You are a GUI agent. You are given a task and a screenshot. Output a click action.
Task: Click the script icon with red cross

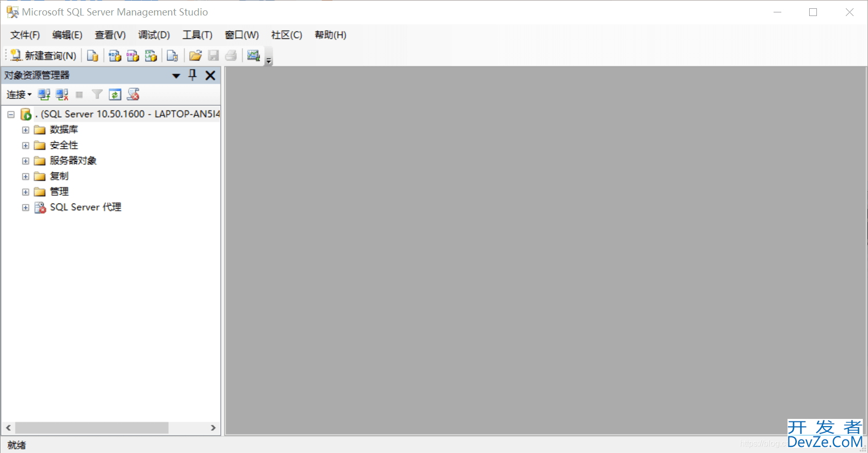point(133,95)
